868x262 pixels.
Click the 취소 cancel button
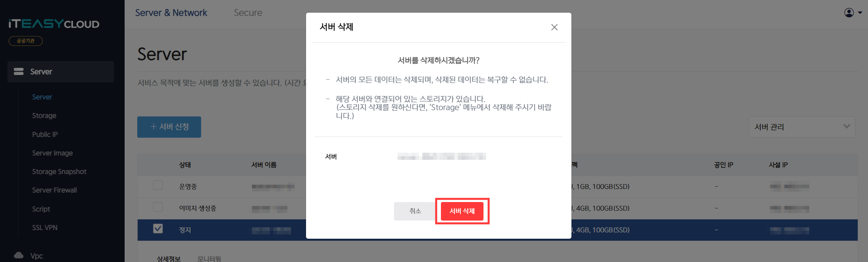pyautogui.click(x=415, y=211)
